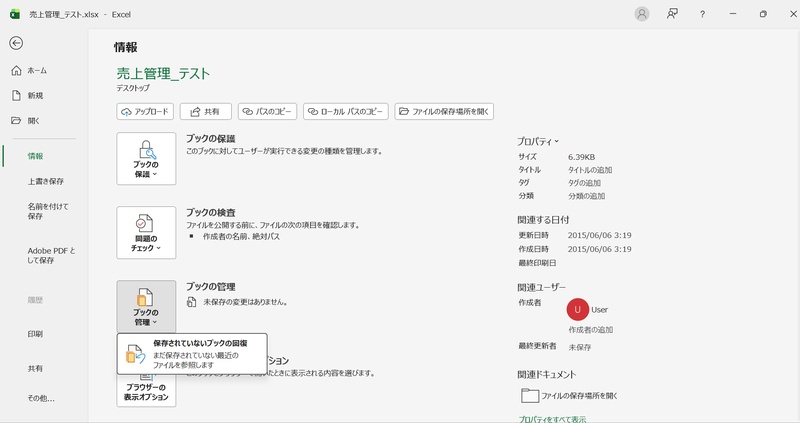Click the document icon beside 未保存の変更はありません

pyautogui.click(x=191, y=302)
